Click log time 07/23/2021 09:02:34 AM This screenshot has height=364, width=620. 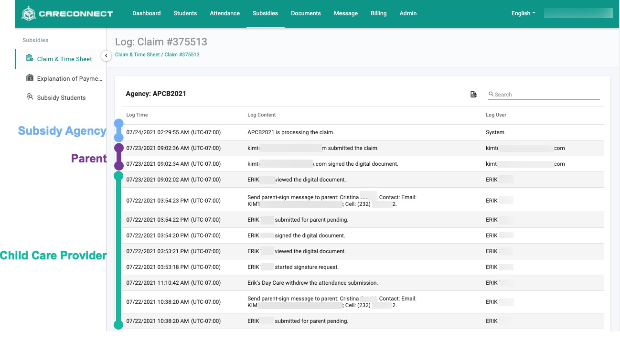coord(173,164)
